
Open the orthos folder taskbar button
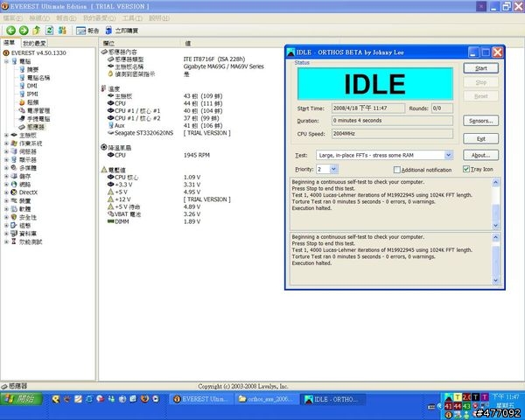click(x=267, y=399)
